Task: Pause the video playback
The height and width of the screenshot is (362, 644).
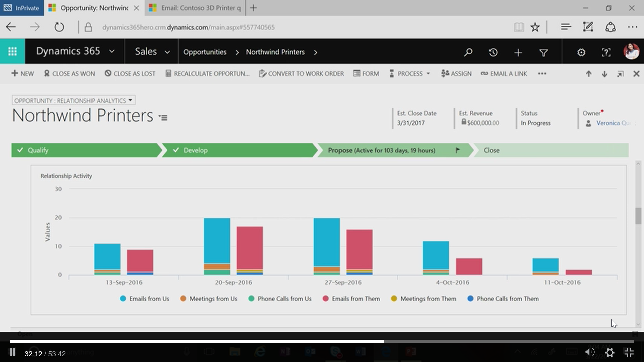Action: (12, 352)
